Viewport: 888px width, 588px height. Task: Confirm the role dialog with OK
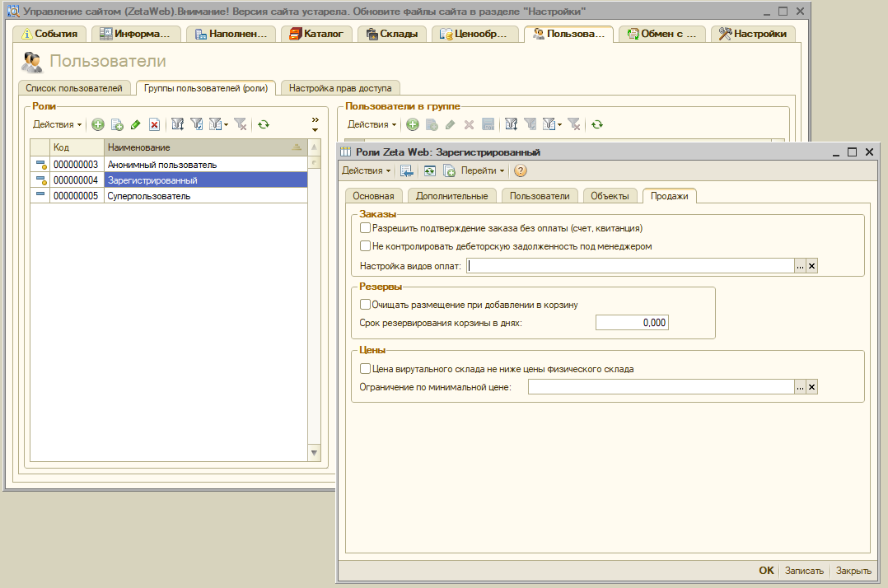pyautogui.click(x=766, y=571)
